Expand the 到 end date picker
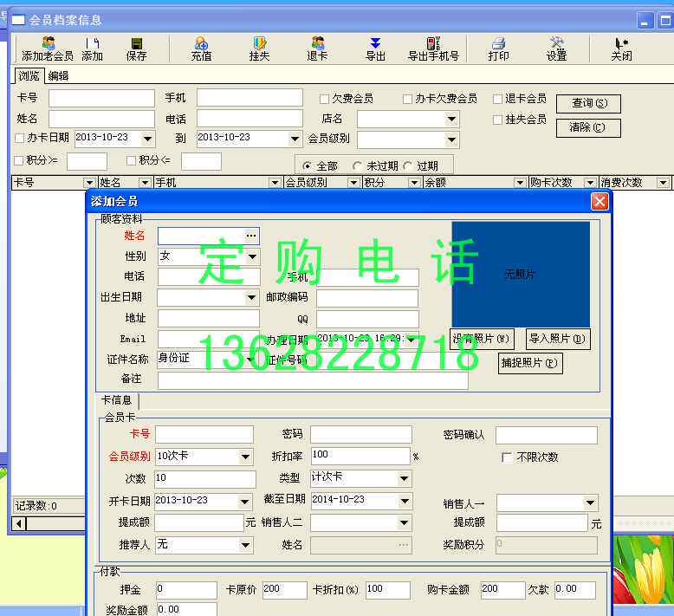This screenshot has height=616, width=674. click(295, 139)
